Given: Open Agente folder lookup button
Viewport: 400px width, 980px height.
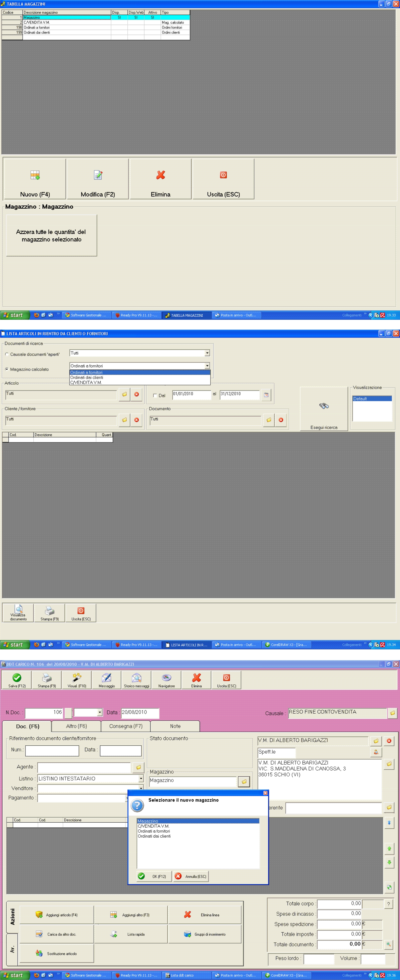Looking at the screenshot, I should tap(138, 767).
